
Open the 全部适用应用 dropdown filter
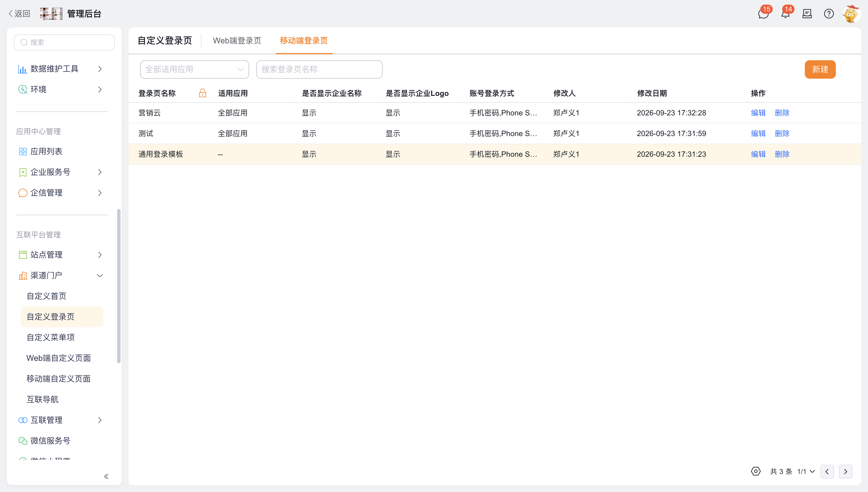coord(195,70)
